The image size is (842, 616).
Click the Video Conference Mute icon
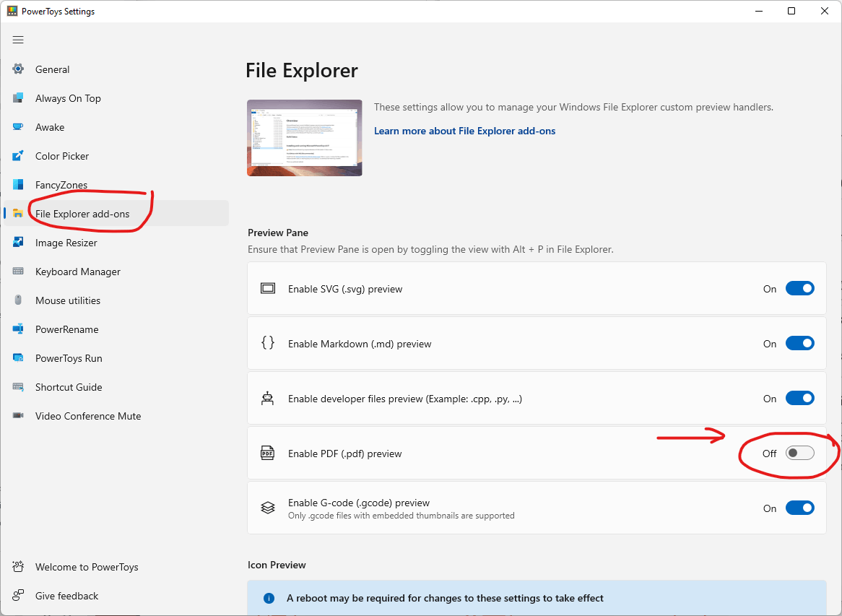pyautogui.click(x=17, y=415)
